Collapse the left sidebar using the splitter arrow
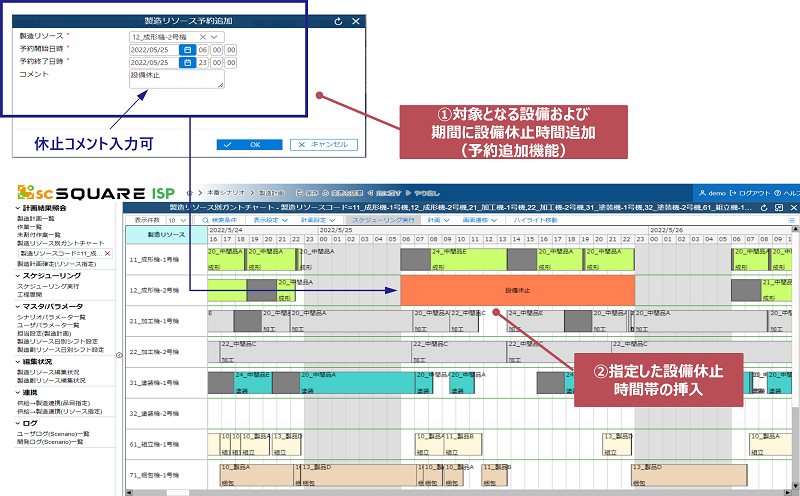The image size is (800, 496). pos(119,354)
